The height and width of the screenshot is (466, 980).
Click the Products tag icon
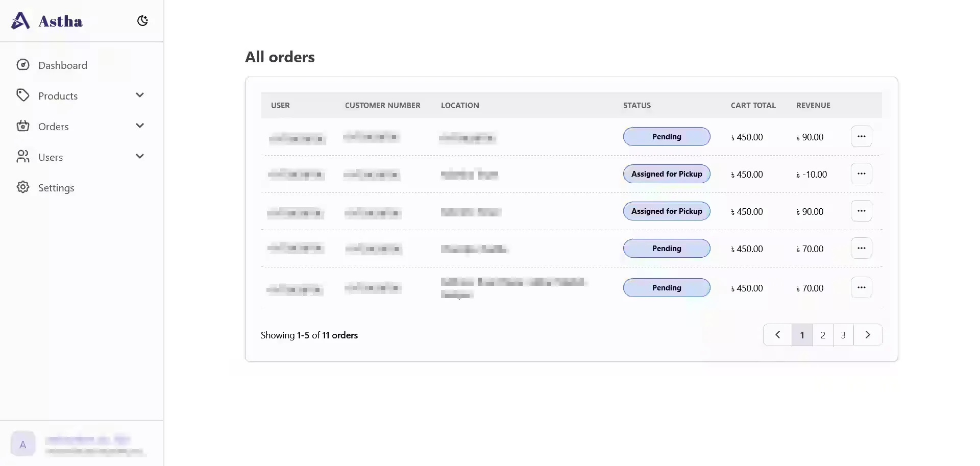coord(23,95)
